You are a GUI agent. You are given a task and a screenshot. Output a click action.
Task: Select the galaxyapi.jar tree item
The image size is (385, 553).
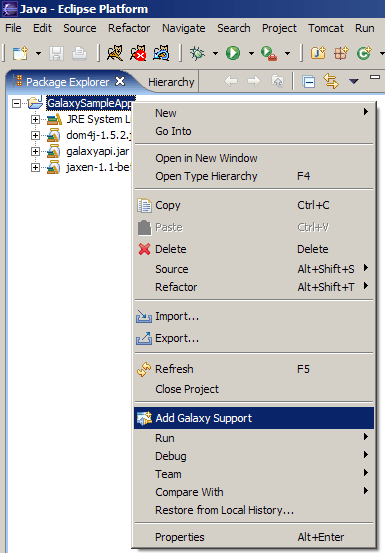click(98, 152)
